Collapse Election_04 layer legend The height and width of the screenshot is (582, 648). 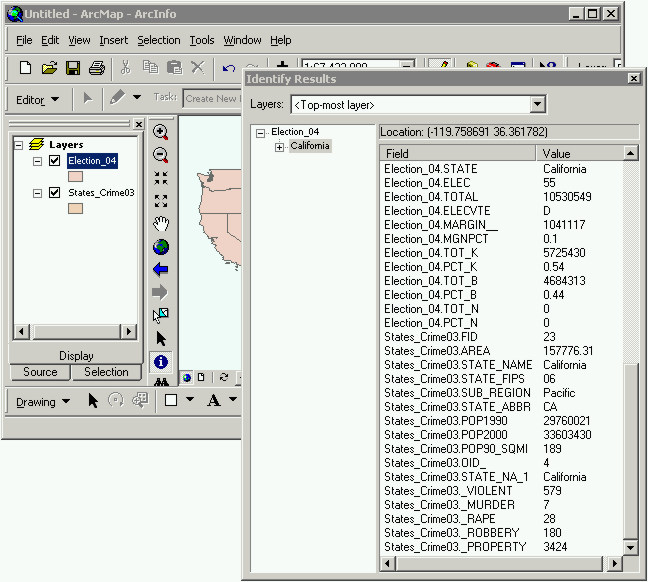37,161
